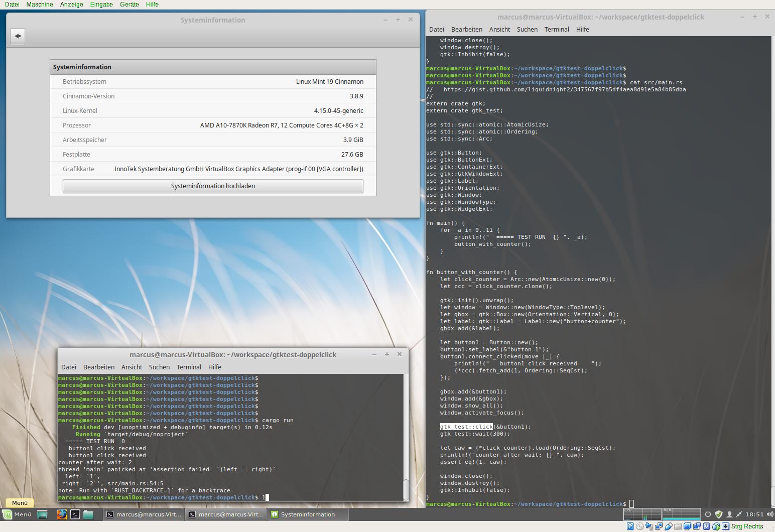Click the Betriebssystem row value Linux Mint 19 Cinnamon

coord(330,81)
